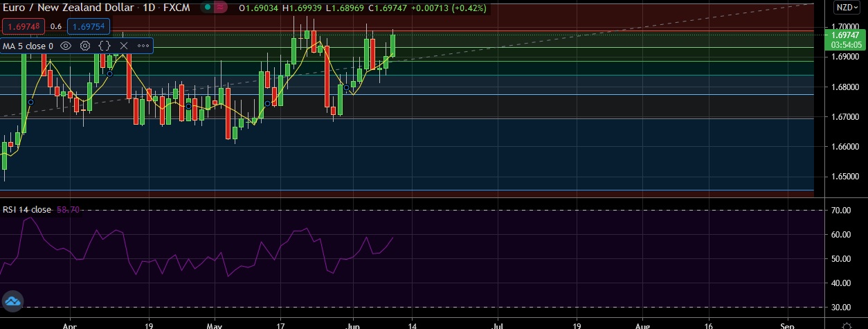Click the Jul date on the time axis
Image resolution: width=868 pixels, height=329 pixels.
498,324
